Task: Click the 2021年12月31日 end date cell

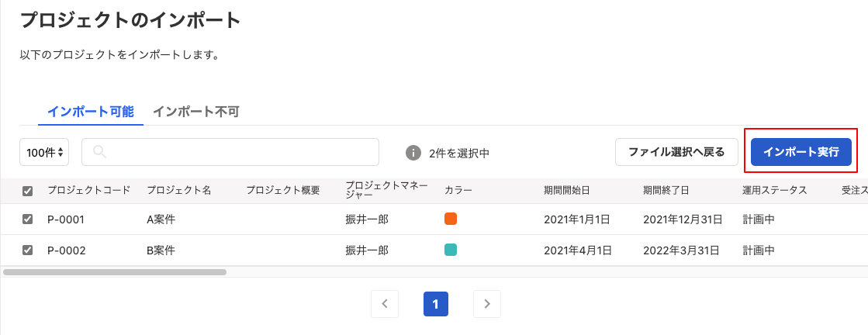Action: coord(683,219)
